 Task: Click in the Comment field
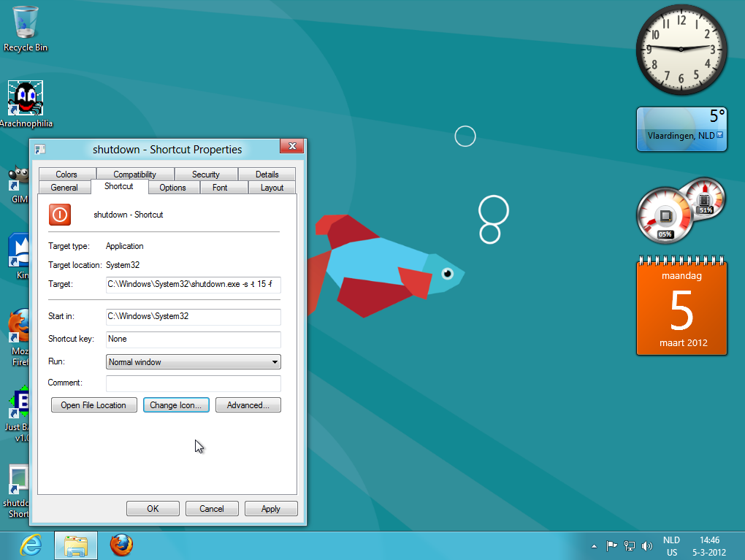click(194, 383)
